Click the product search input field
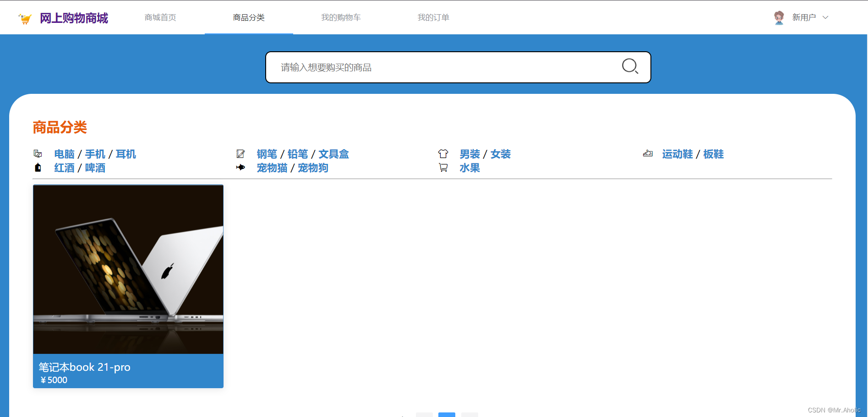Screen dimensions: 868x417 pos(435,67)
